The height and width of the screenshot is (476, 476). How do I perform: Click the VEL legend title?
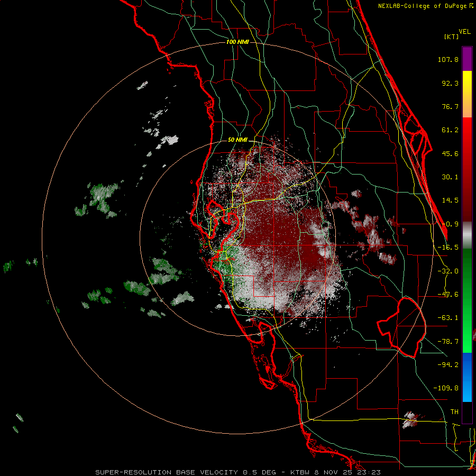(x=465, y=32)
